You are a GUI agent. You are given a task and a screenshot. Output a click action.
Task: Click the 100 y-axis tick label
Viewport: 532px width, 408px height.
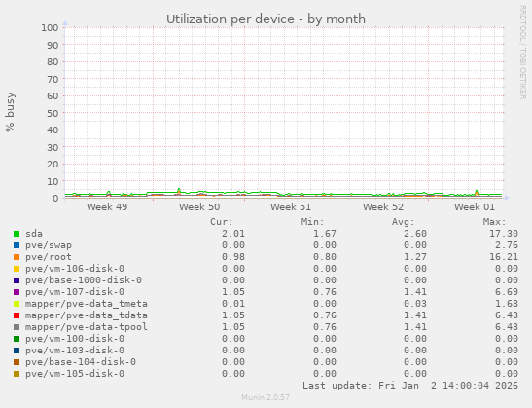coord(50,28)
